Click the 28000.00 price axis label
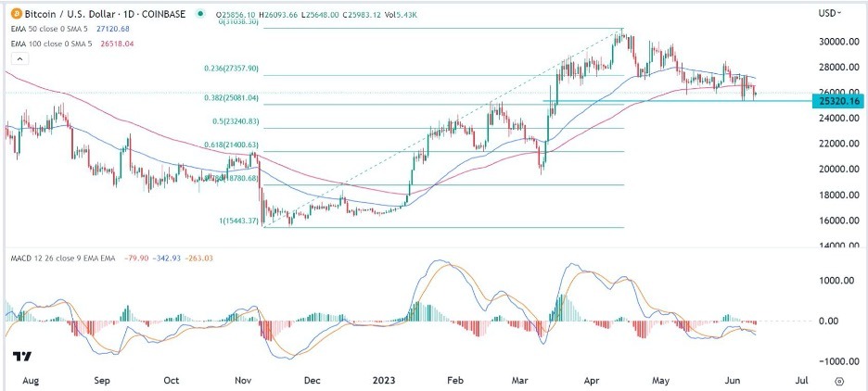This screenshot has width=868, height=391. click(x=839, y=68)
